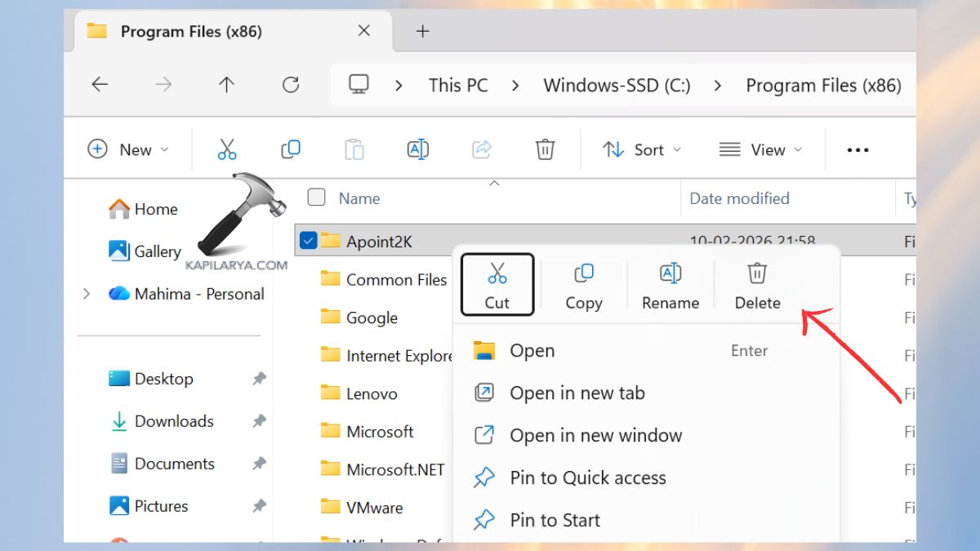Click the Delete trash icon in the toolbar

(545, 149)
